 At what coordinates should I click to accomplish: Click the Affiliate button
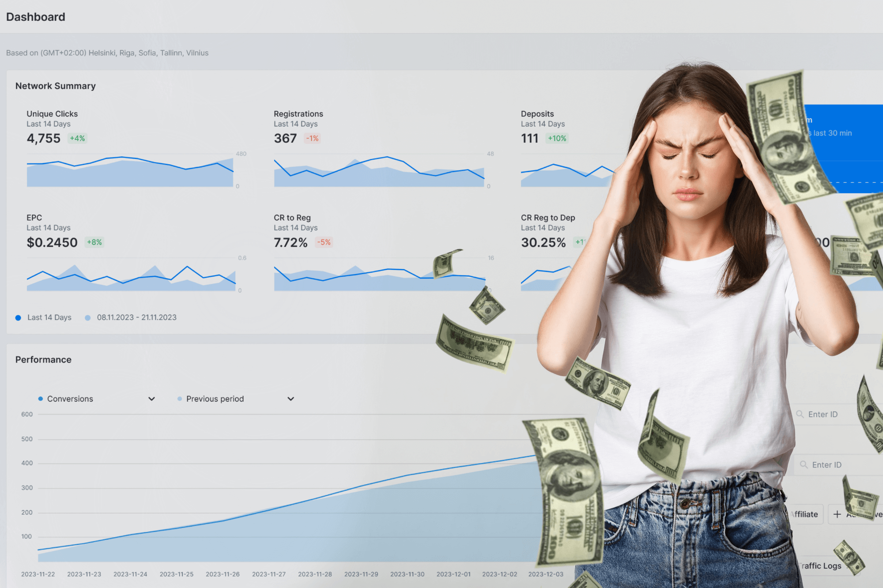(x=806, y=514)
